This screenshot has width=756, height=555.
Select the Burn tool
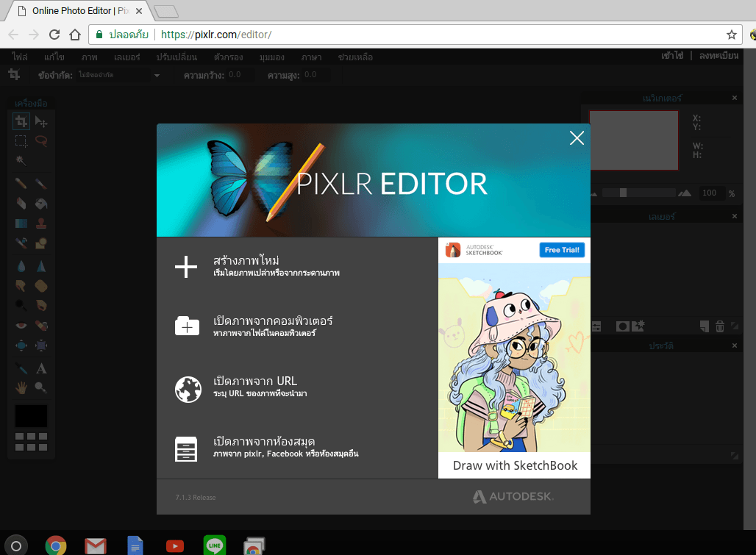(41, 305)
